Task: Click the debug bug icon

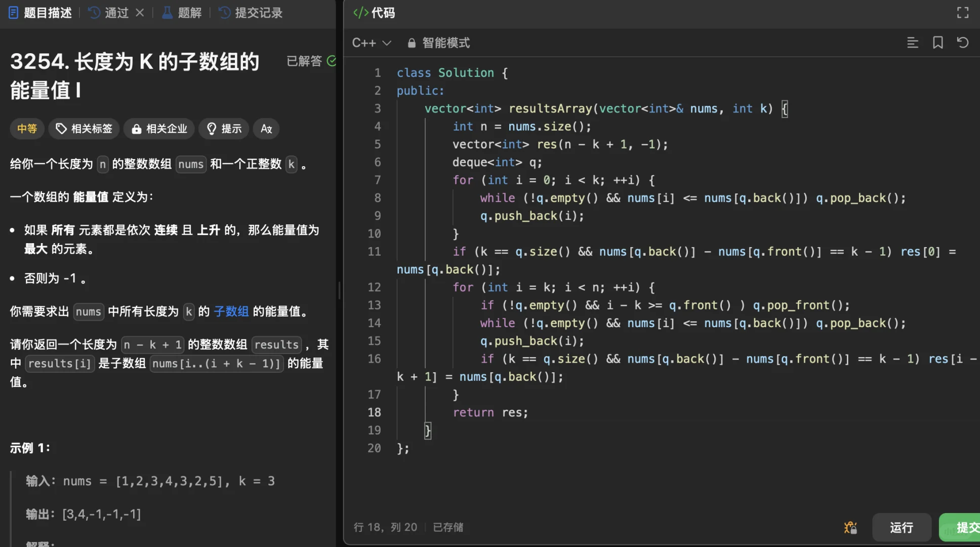Action: [850, 528]
